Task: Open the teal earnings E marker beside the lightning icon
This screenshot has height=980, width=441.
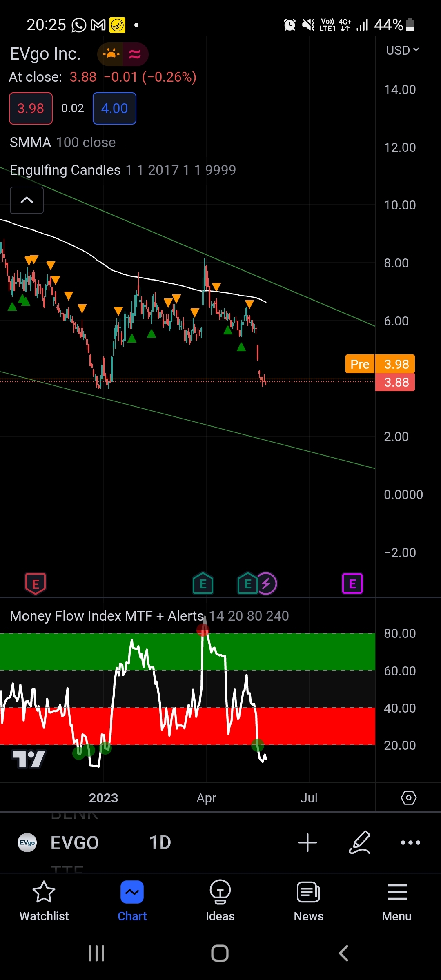Action: click(x=247, y=584)
